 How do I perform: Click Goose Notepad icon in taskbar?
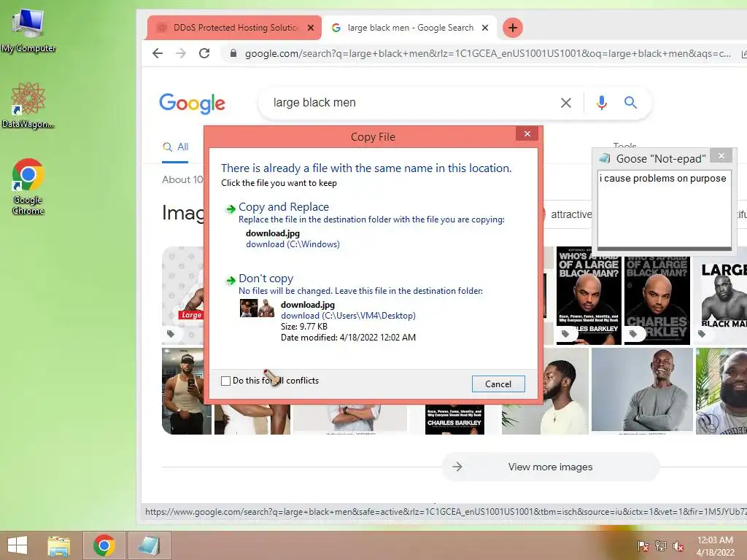[149, 545]
